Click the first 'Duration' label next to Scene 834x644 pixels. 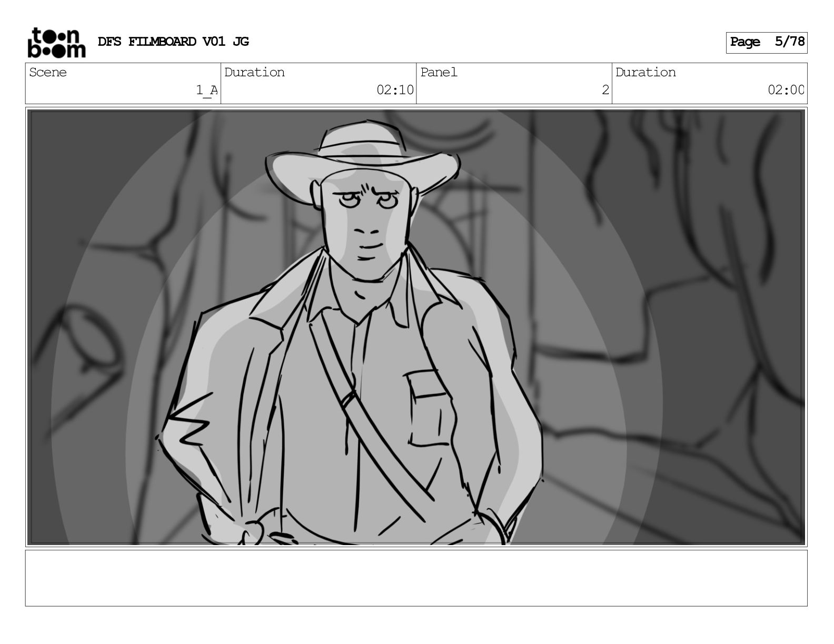click(254, 72)
